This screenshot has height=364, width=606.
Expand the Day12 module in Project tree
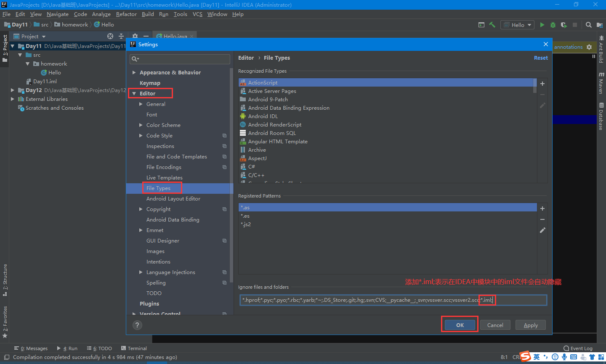(12, 90)
